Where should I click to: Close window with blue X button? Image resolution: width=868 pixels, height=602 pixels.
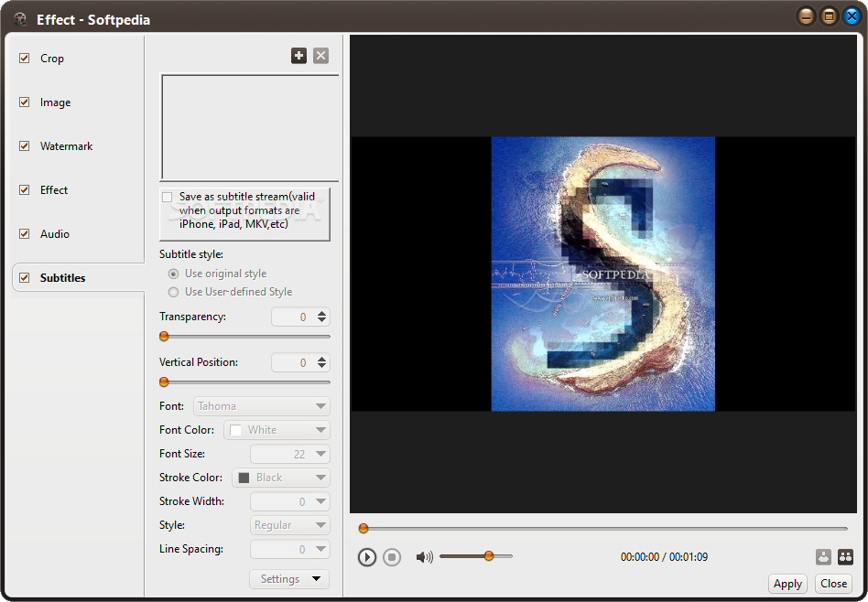tap(852, 16)
